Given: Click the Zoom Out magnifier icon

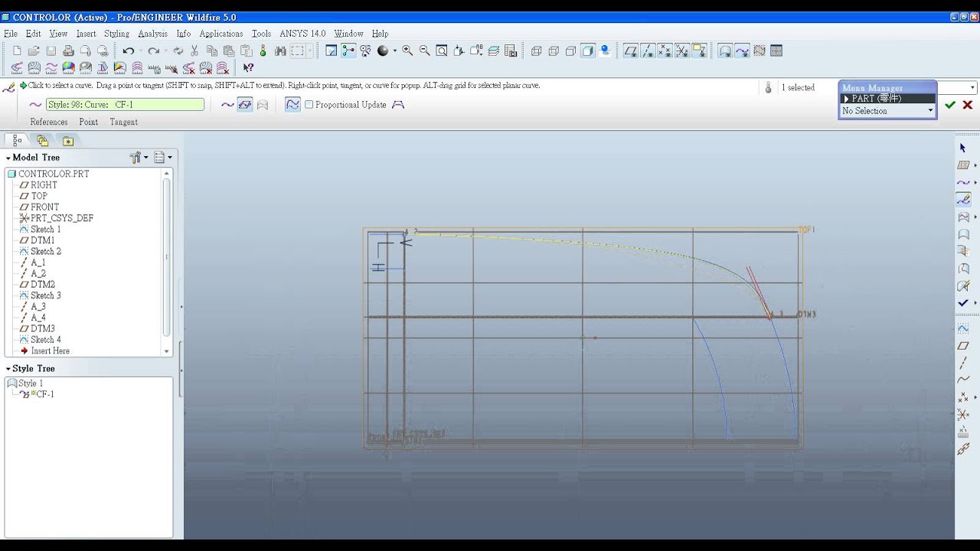Looking at the screenshot, I should 424,51.
